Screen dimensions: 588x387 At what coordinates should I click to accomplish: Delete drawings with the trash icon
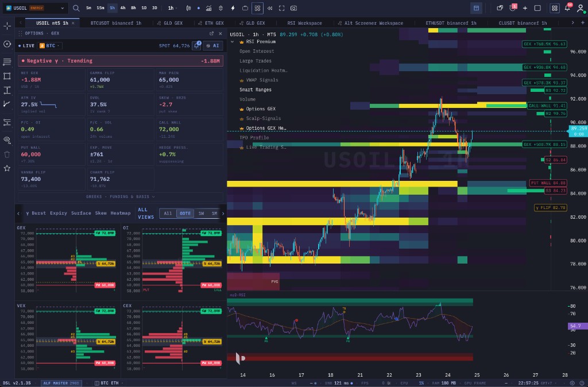click(7, 154)
